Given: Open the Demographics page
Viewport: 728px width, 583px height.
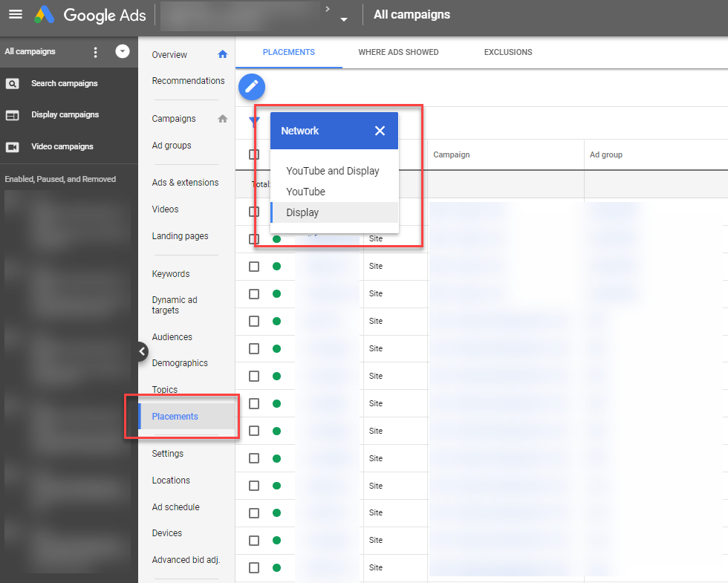Looking at the screenshot, I should point(180,363).
